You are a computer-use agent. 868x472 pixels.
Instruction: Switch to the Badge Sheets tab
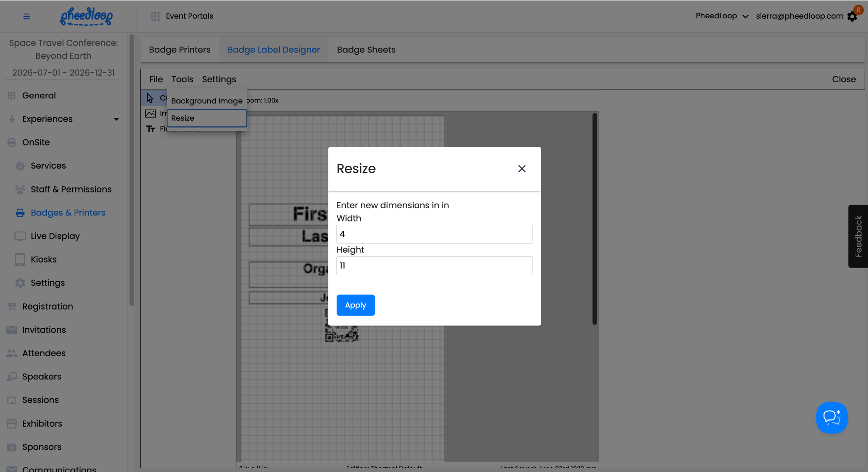pos(366,50)
